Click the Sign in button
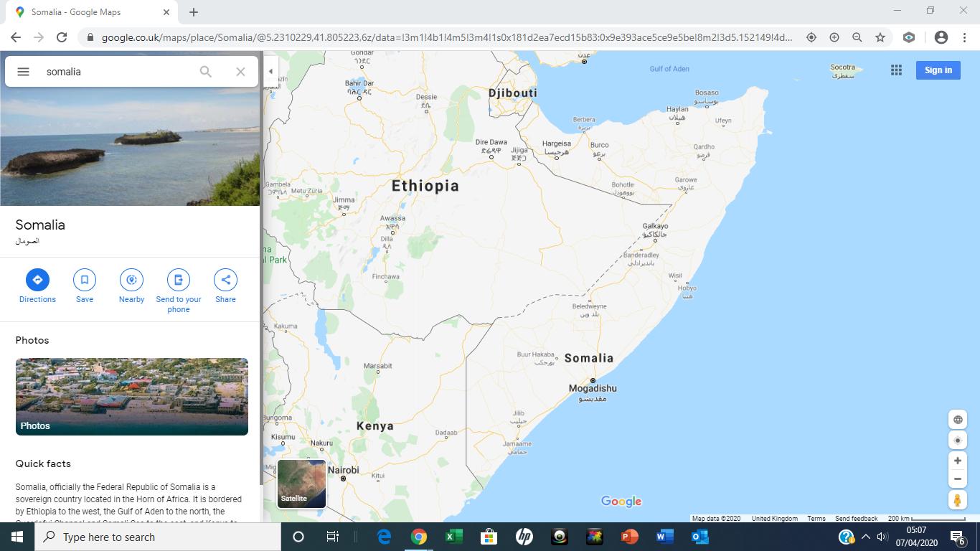This screenshot has width=980, height=551. [938, 70]
